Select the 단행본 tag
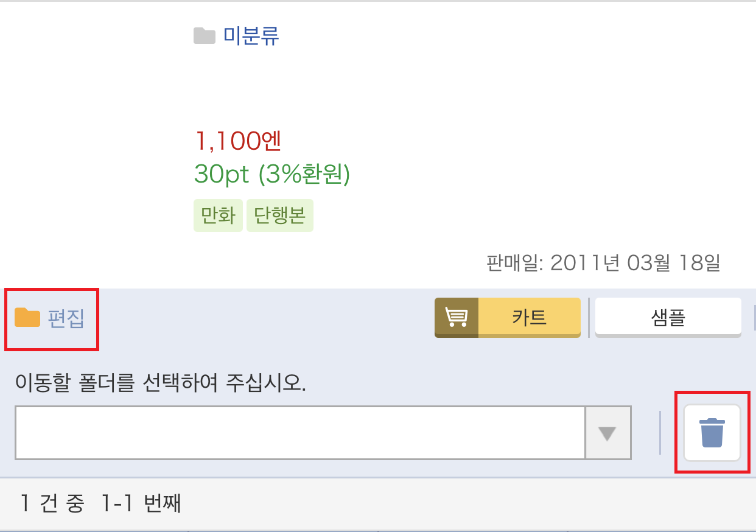 pos(280,215)
